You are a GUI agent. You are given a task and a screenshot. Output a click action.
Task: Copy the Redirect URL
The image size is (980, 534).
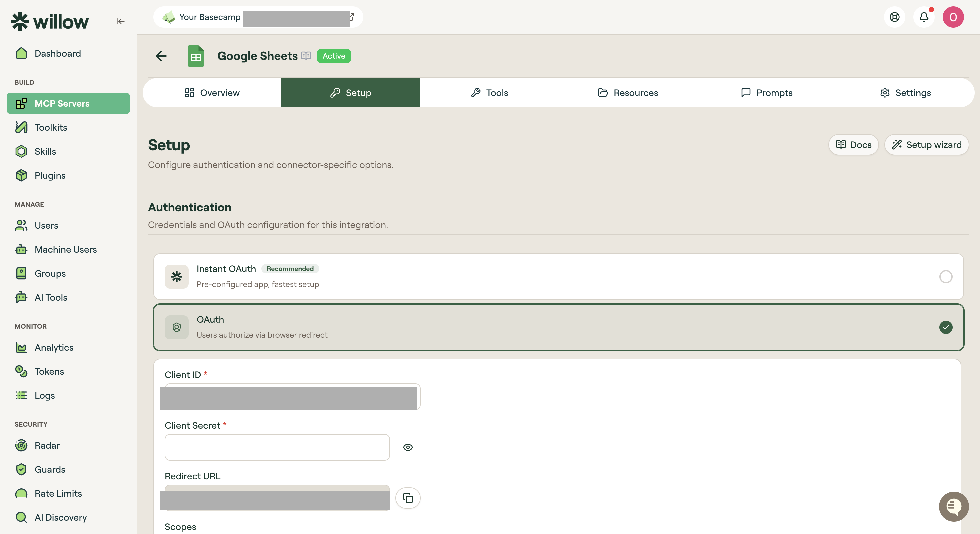pos(408,498)
